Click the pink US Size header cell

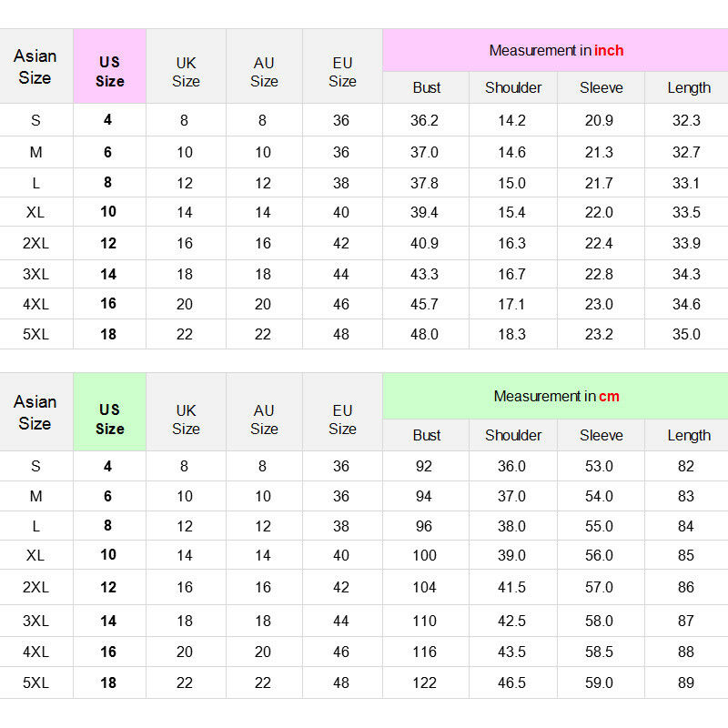(x=109, y=66)
